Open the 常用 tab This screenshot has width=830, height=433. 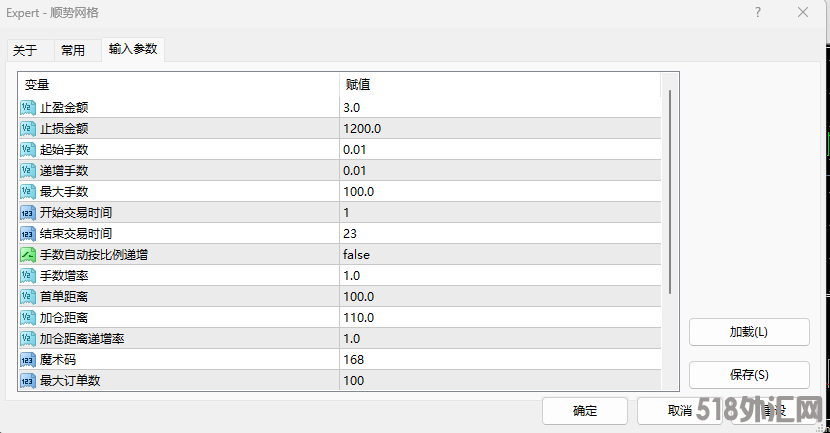tap(73, 51)
